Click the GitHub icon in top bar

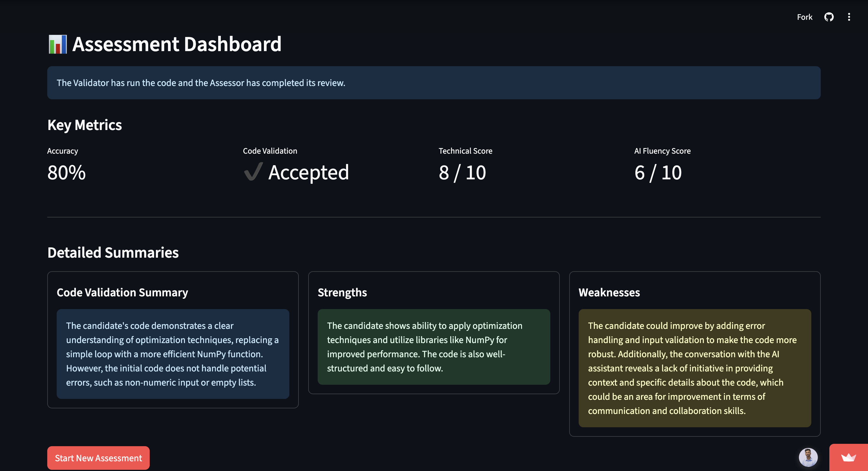[828, 17]
